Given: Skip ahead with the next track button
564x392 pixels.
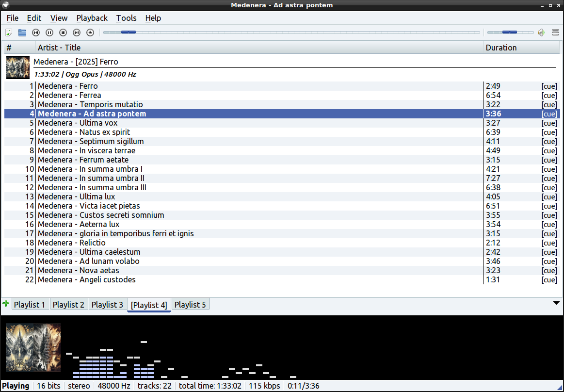Looking at the screenshot, I should [77, 33].
